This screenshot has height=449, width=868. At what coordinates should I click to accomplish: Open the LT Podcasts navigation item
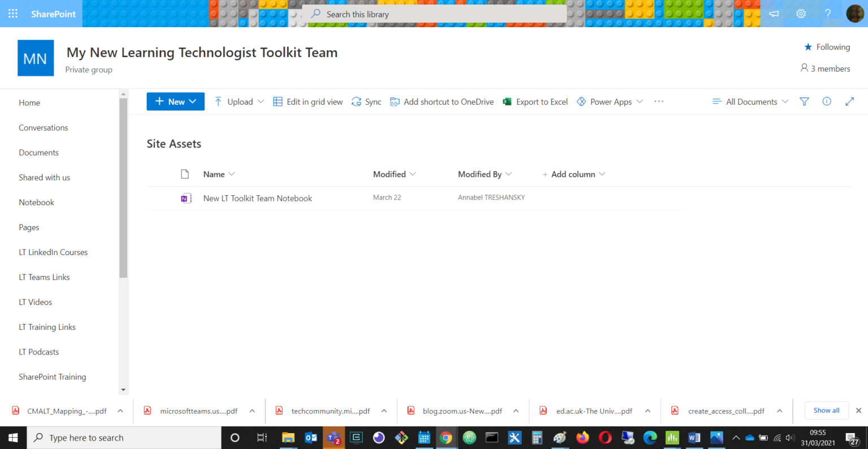[x=38, y=351]
